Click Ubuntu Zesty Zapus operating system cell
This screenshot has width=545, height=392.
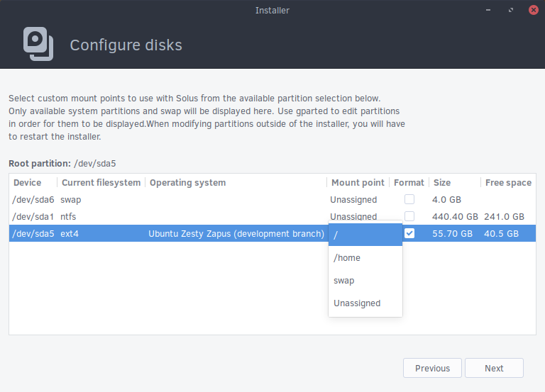coord(236,234)
